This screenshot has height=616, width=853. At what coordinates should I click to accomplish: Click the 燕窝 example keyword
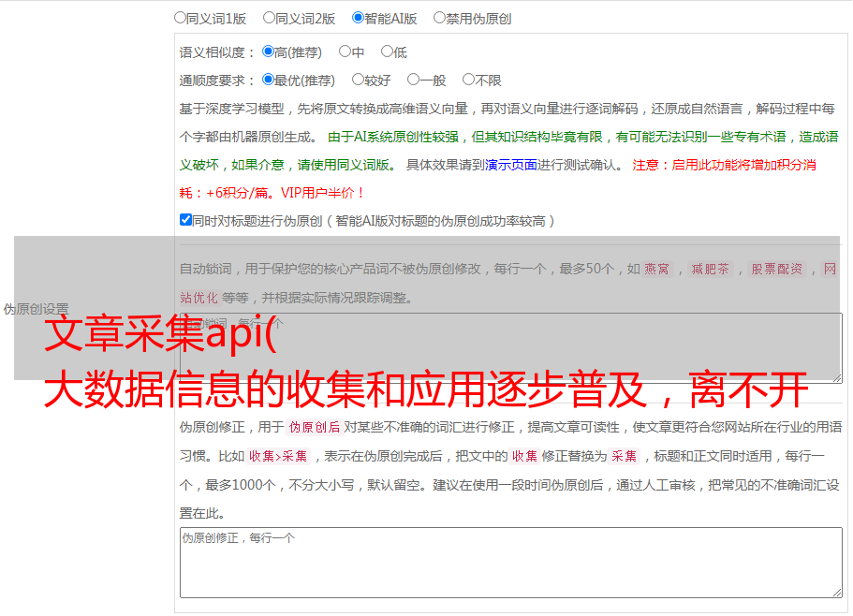[656, 269]
